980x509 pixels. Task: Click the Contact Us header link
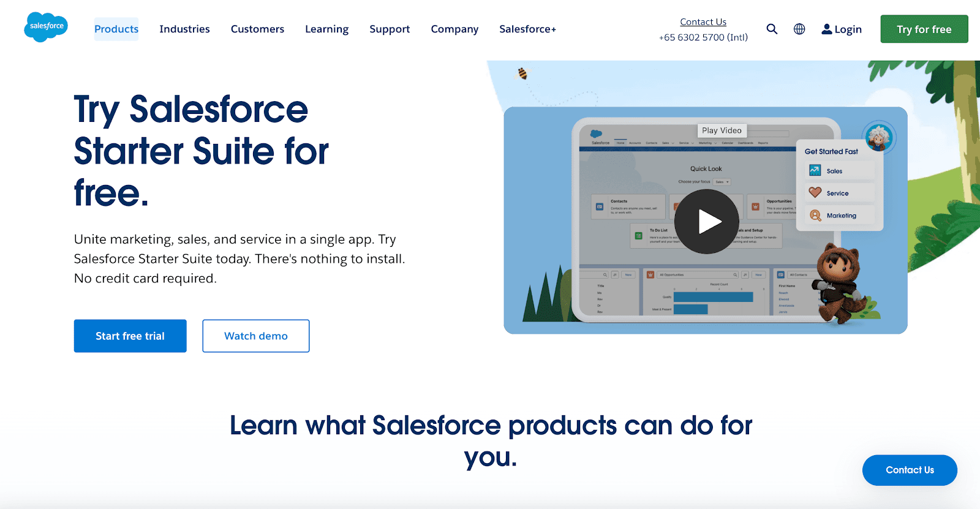tap(703, 21)
